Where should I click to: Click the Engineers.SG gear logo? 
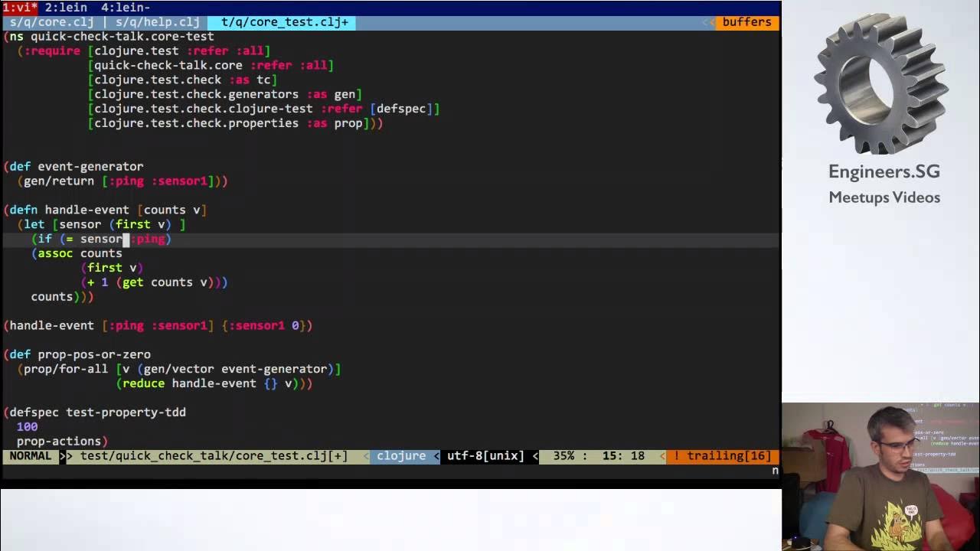[x=881, y=83]
